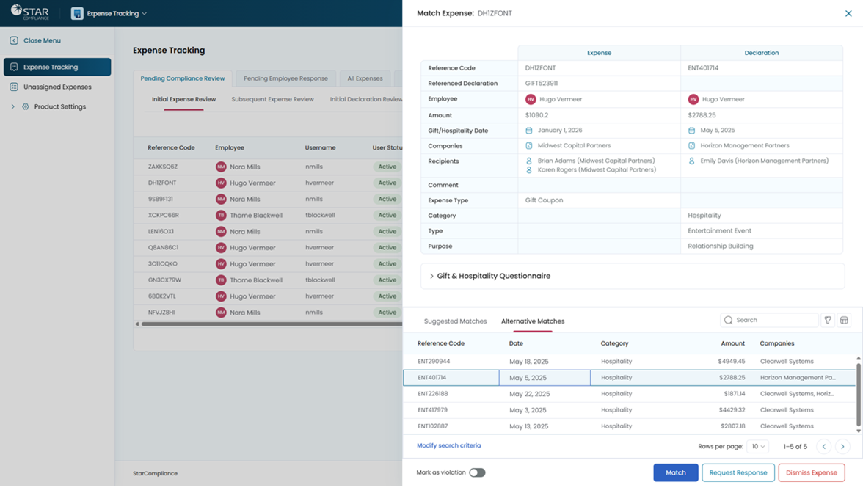Switch to Suggested Matches tab
This screenshot has width=863, height=504.
coord(455,321)
